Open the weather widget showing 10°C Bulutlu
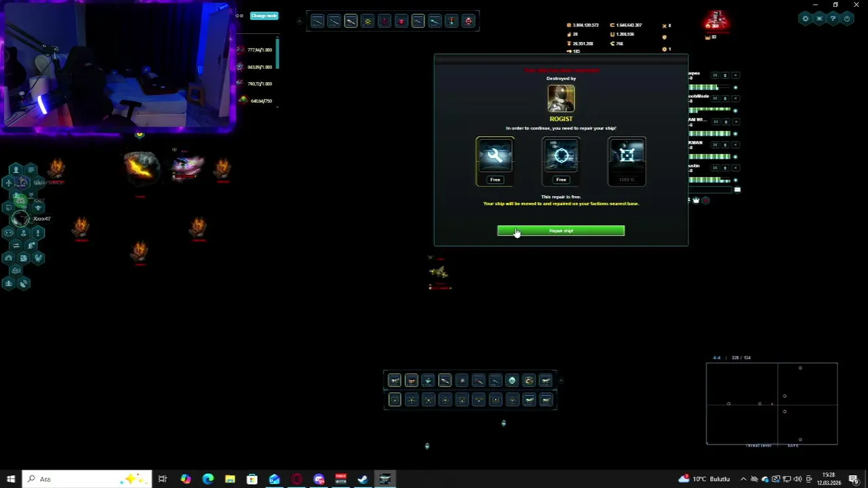 click(704, 479)
